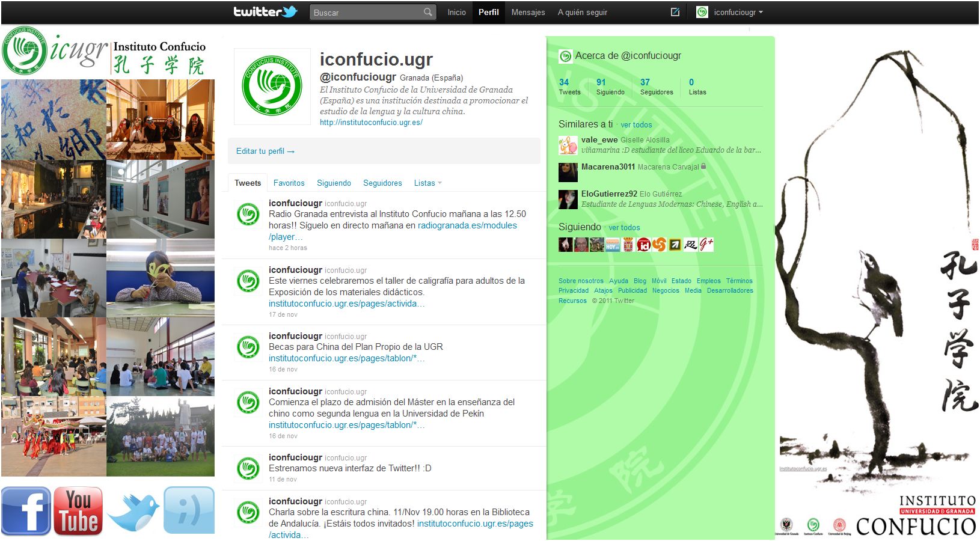Open 'A quién seguir' in the top bar
Screen dimensions: 980x541
coord(582,12)
